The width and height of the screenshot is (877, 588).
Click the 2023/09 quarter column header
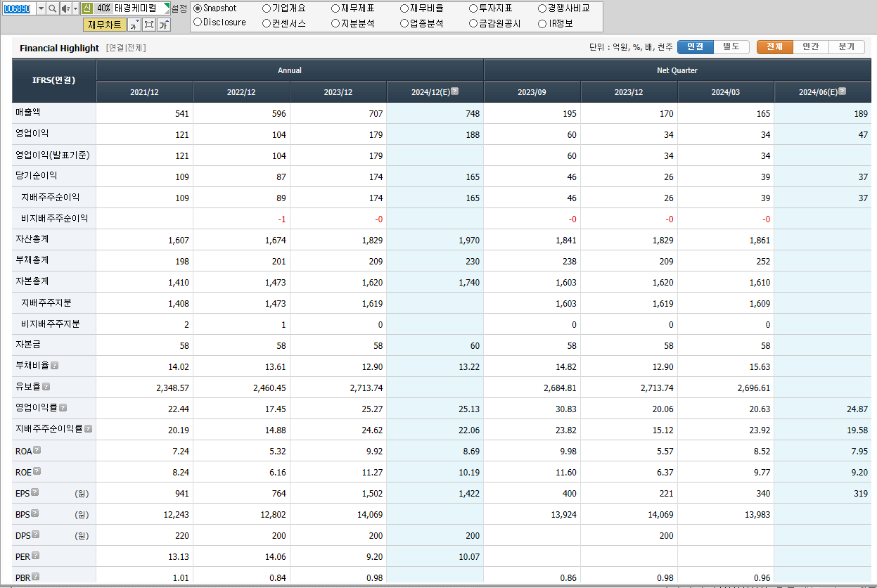coord(532,92)
